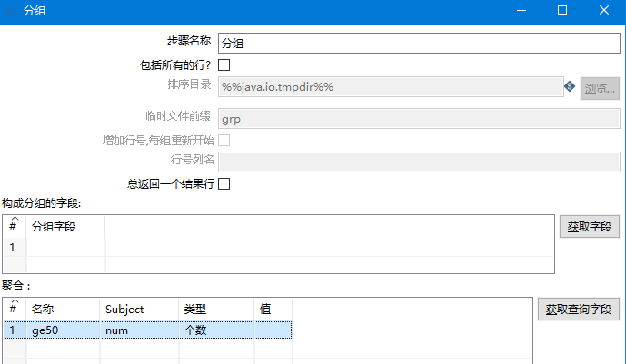Maximize the 分组 window

(x=562, y=10)
